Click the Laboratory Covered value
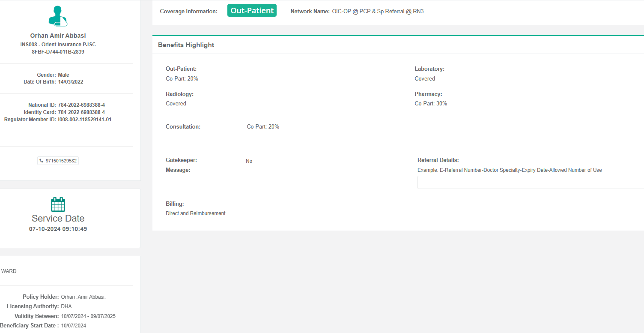 pyautogui.click(x=425, y=79)
